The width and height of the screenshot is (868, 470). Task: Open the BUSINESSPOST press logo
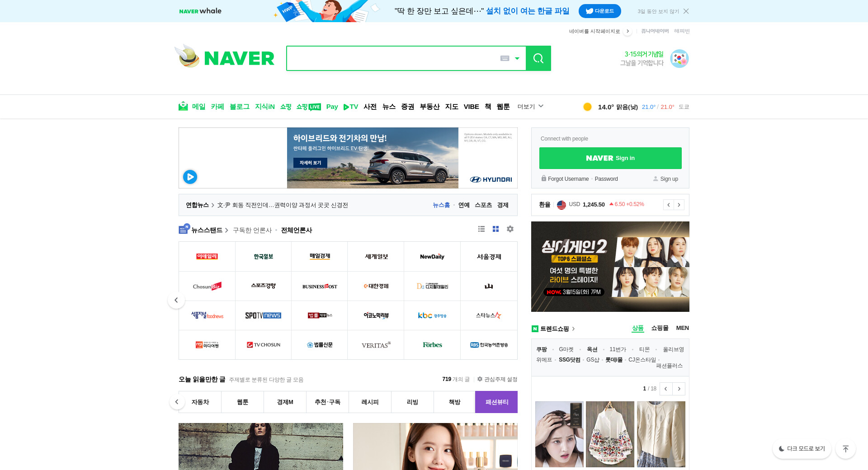320,286
